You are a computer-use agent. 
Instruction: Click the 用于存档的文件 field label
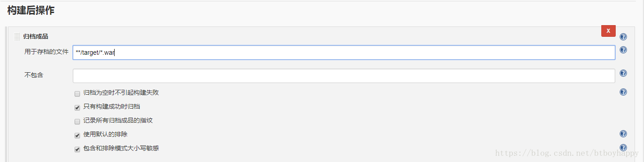pos(46,52)
